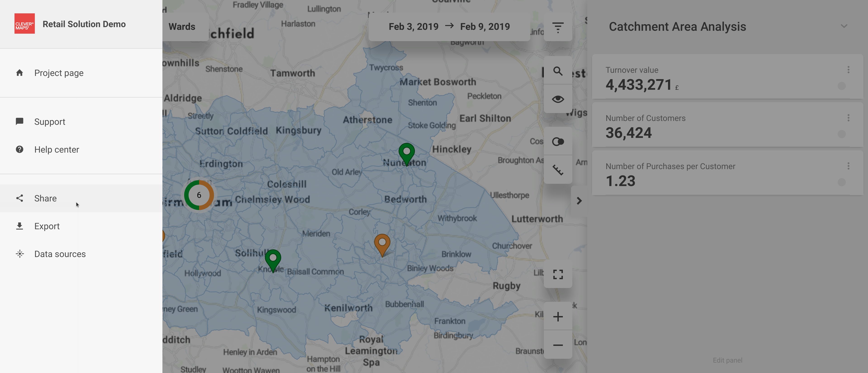
Task: Open the filter icon menu
Action: coord(558,27)
